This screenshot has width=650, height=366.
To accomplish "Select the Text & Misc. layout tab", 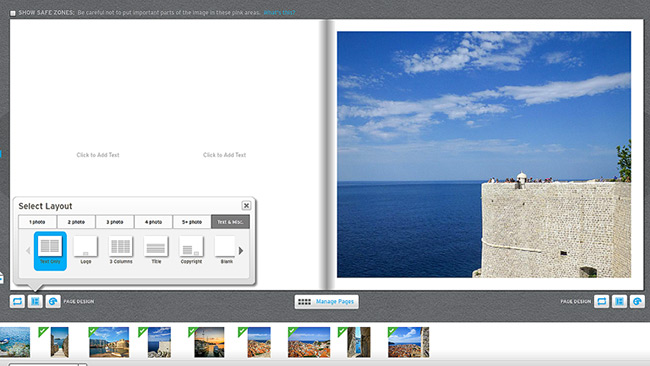I will pyautogui.click(x=230, y=222).
